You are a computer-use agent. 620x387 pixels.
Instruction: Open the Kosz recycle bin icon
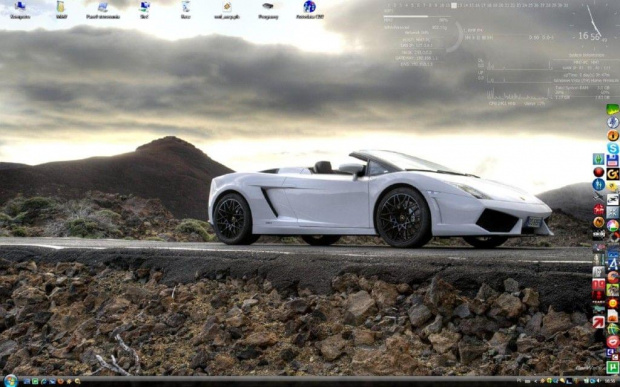(185, 10)
